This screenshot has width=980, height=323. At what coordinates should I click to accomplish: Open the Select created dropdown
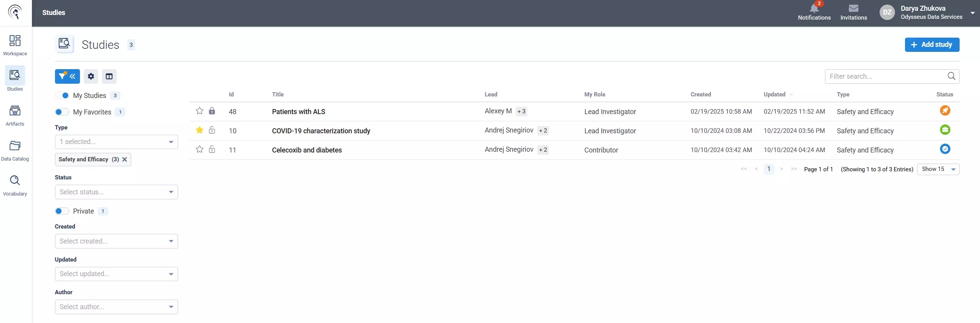(117, 241)
